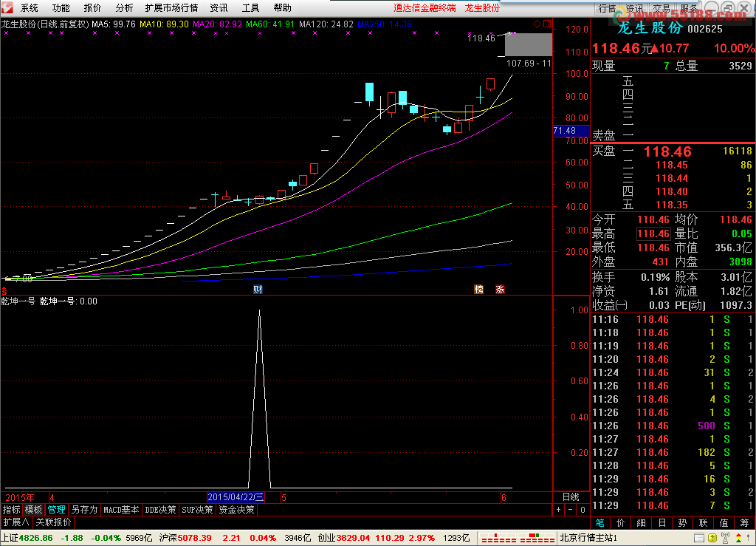Click the red split-window icon above the price axis
The height and width of the screenshot is (546, 756).
pyautogui.click(x=546, y=24)
